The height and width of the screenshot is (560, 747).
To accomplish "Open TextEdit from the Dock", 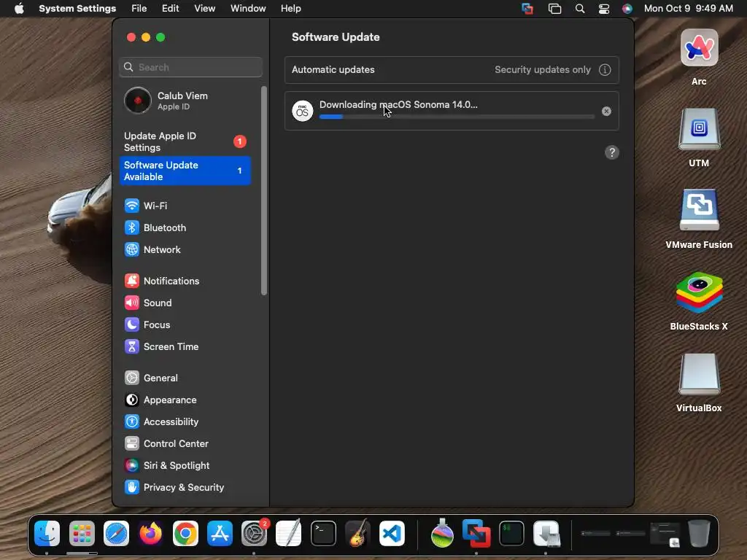I will pyautogui.click(x=289, y=534).
